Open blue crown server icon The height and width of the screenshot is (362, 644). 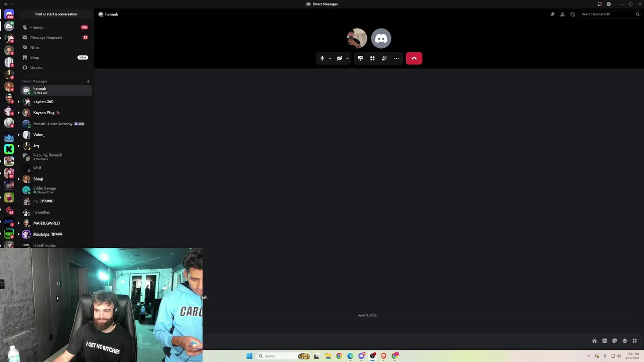(x=9, y=137)
